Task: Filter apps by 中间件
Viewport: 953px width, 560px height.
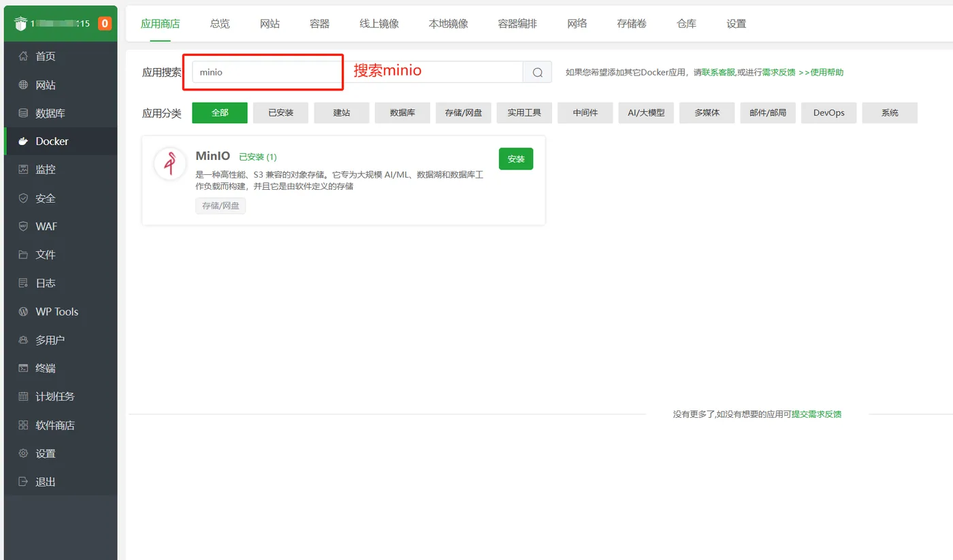Action: pyautogui.click(x=585, y=113)
